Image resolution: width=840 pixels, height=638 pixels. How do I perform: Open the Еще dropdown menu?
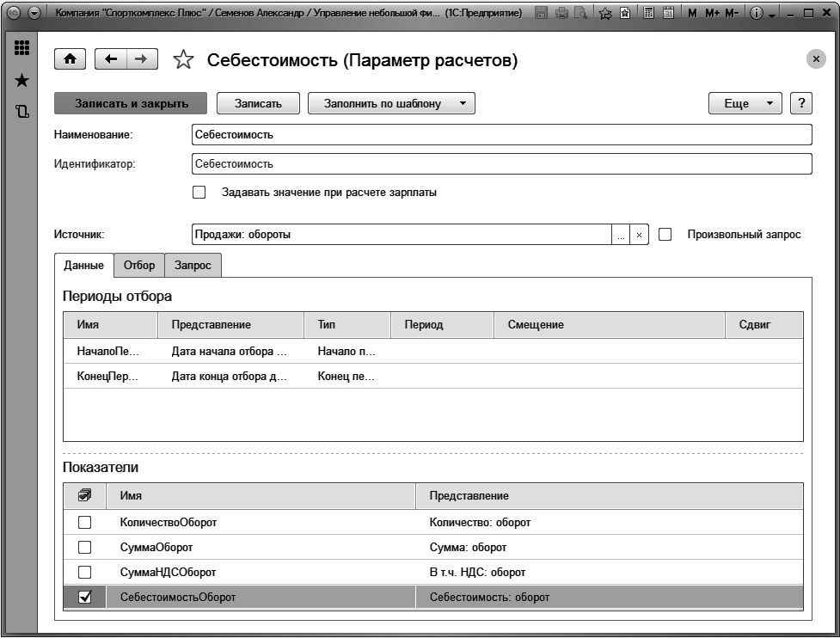[745, 103]
